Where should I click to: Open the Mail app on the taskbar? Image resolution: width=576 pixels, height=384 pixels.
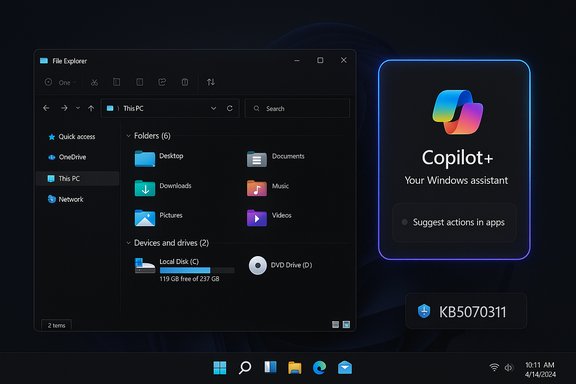point(345,367)
